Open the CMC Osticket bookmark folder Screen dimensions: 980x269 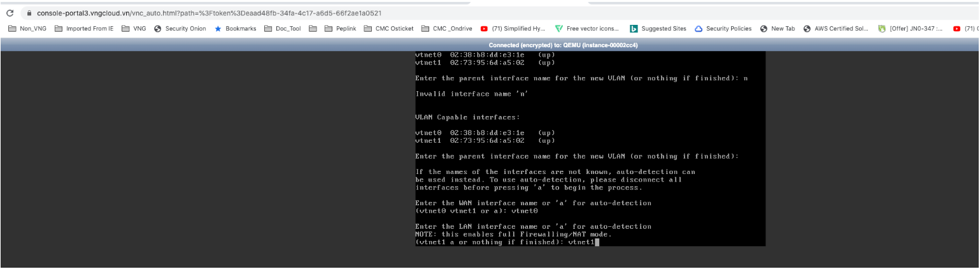389,29
